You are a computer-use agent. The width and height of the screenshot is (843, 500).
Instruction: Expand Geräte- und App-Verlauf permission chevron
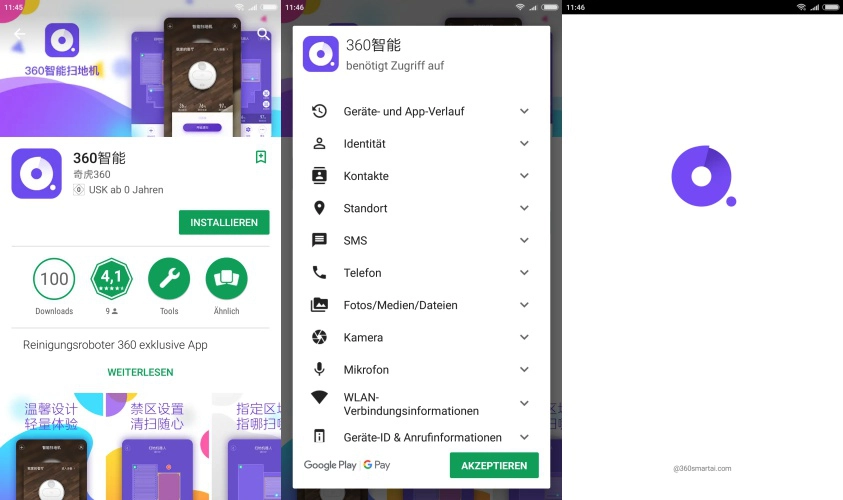coord(524,111)
